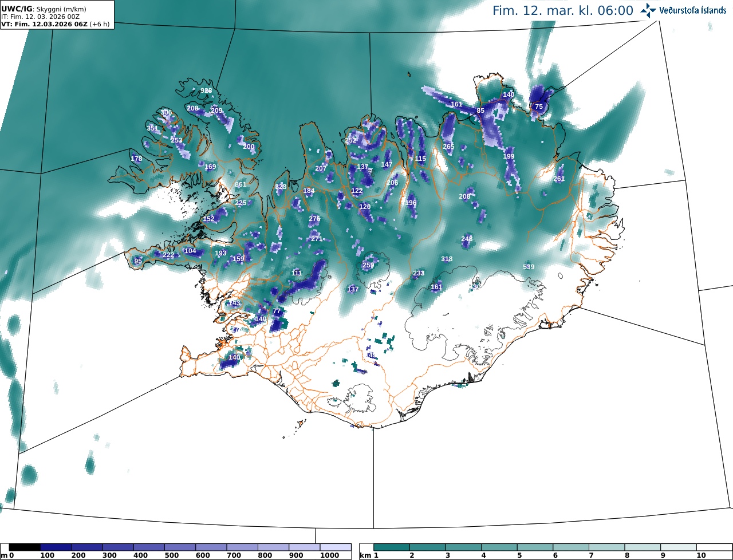Click the visibility value 200 on map
The height and width of the screenshot is (560, 733).
[x=249, y=147]
